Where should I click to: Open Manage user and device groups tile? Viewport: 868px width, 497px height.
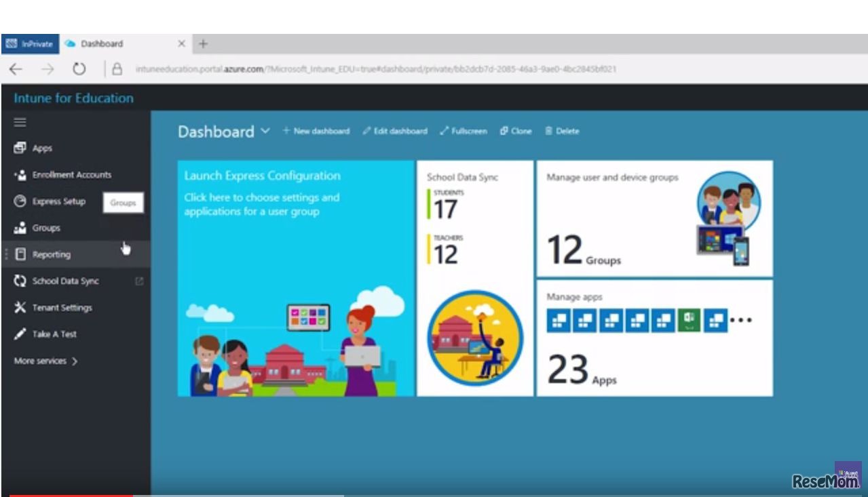[x=654, y=218]
